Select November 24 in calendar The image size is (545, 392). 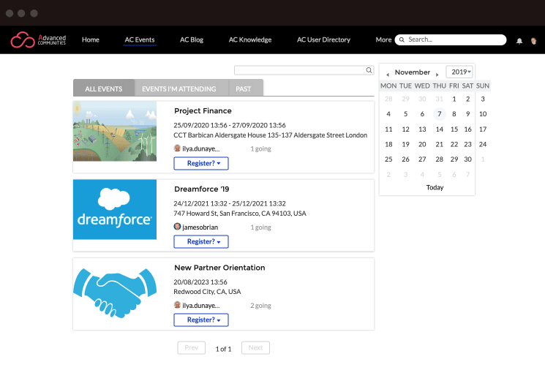(x=483, y=144)
